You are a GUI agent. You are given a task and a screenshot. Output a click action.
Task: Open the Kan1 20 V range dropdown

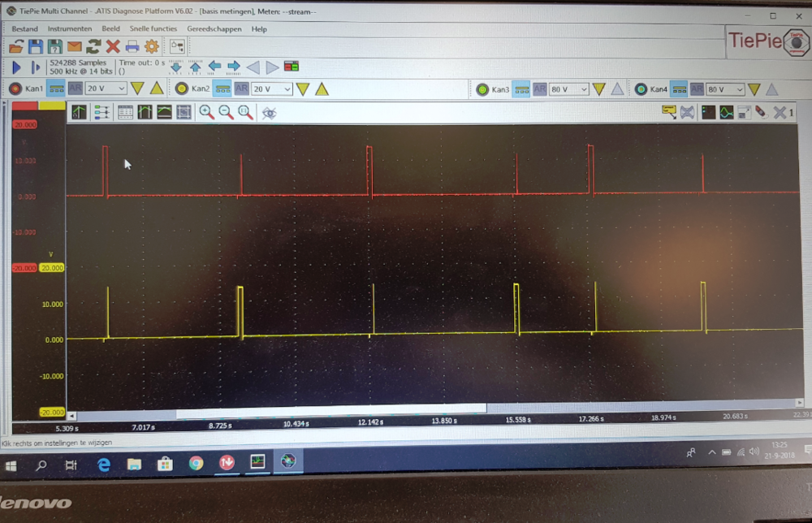point(106,89)
